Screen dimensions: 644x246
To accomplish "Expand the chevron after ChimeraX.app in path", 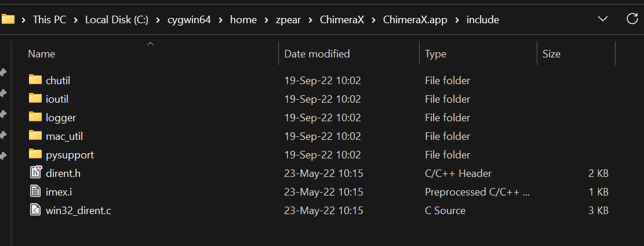I will pyautogui.click(x=457, y=20).
